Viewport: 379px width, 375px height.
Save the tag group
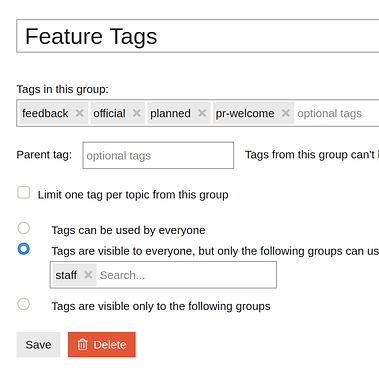coord(38,344)
